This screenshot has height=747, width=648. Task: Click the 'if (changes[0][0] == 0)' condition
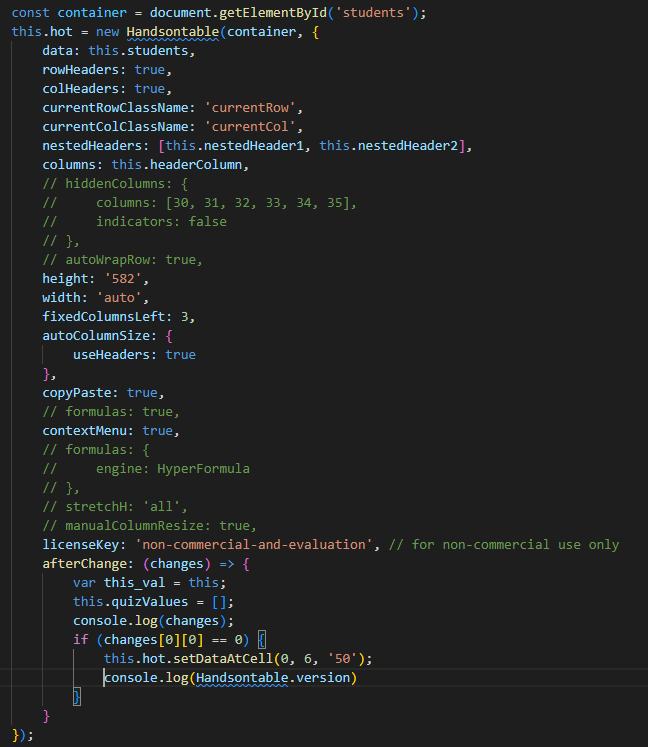click(161, 640)
